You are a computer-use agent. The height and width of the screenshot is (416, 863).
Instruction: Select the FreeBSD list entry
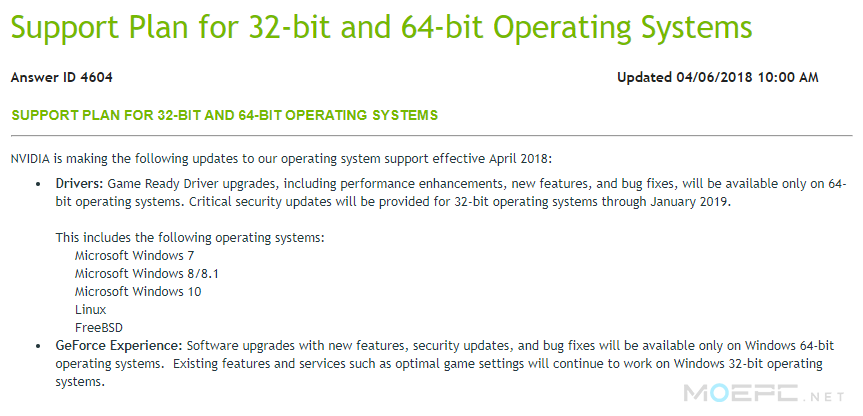[99, 328]
